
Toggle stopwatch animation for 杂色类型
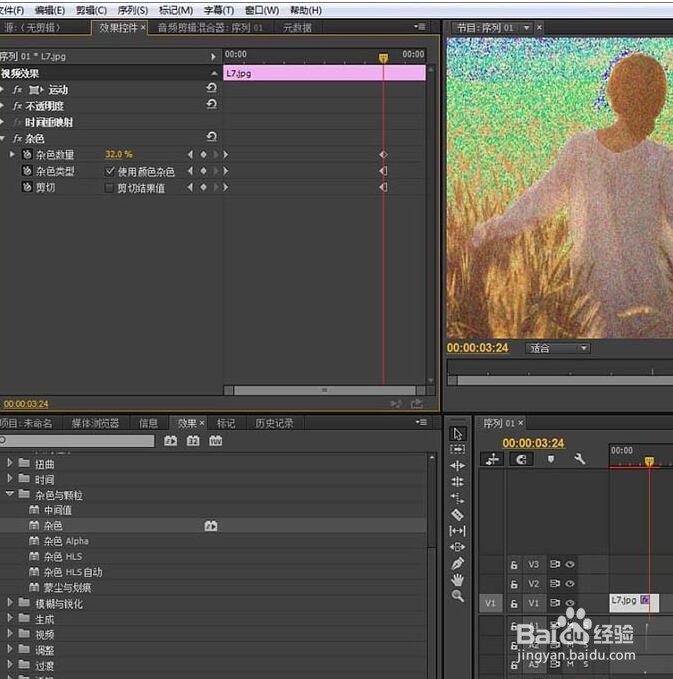(27, 171)
